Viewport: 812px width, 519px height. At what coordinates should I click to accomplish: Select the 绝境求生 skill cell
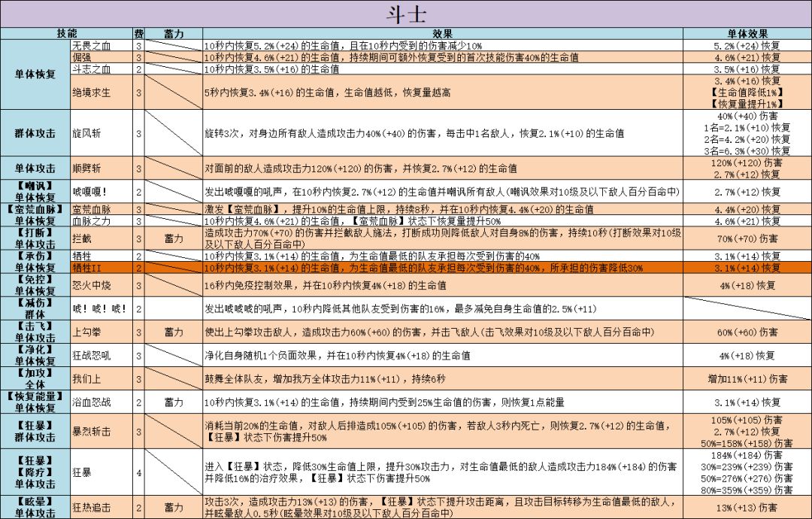point(101,93)
